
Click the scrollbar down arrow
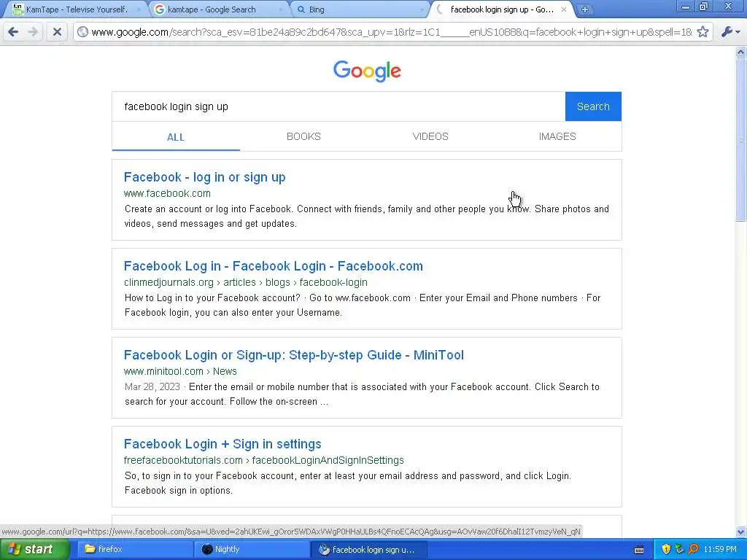point(741,532)
